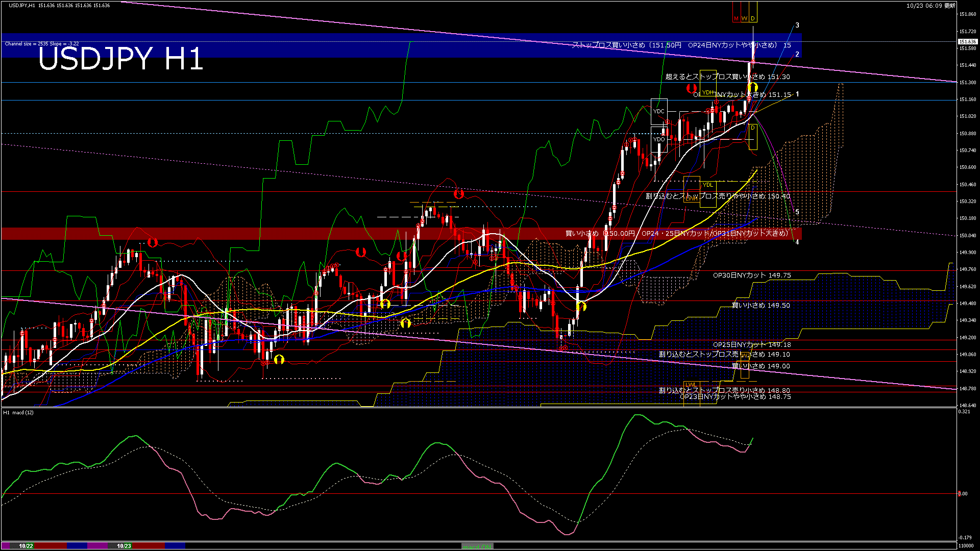Click the current price tag 151.636
The height and width of the screenshot is (551, 980).
968,42
